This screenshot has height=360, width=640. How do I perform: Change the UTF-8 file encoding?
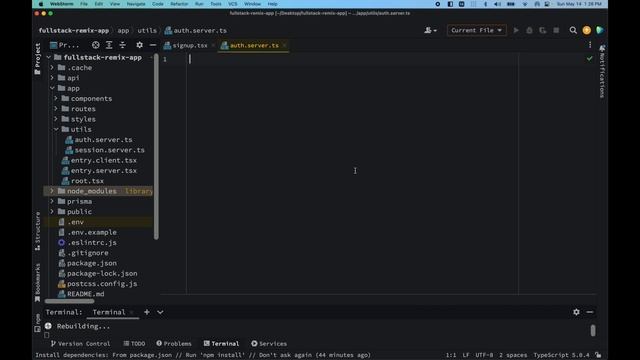pos(484,355)
